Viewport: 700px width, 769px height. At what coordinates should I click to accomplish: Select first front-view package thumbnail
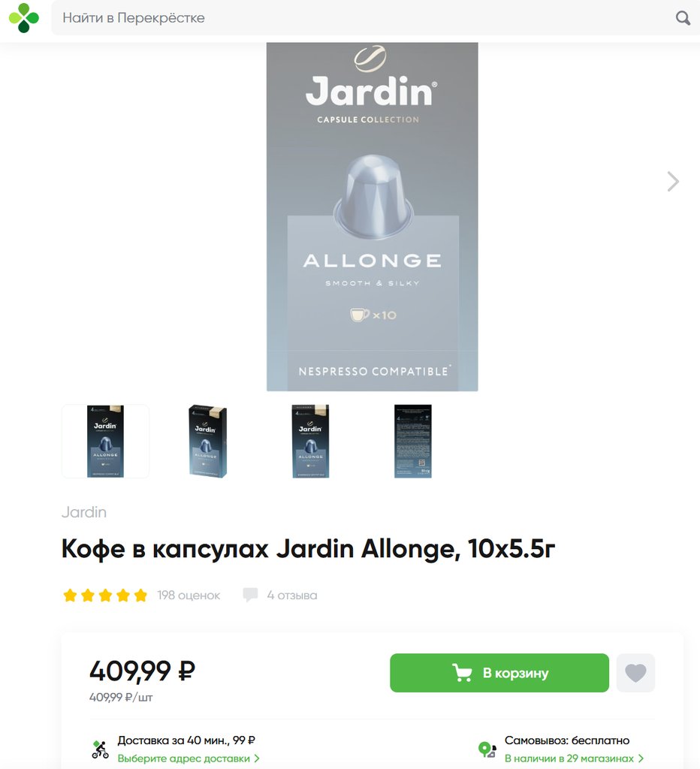105,441
